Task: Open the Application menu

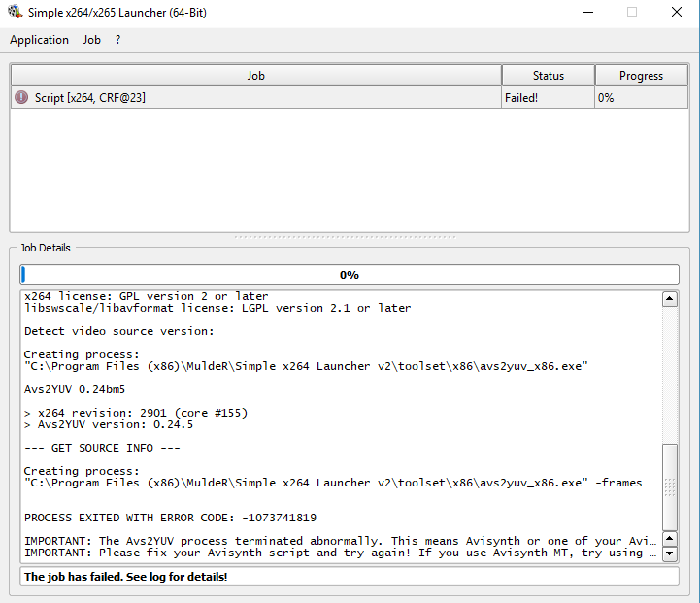Action: [x=39, y=40]
